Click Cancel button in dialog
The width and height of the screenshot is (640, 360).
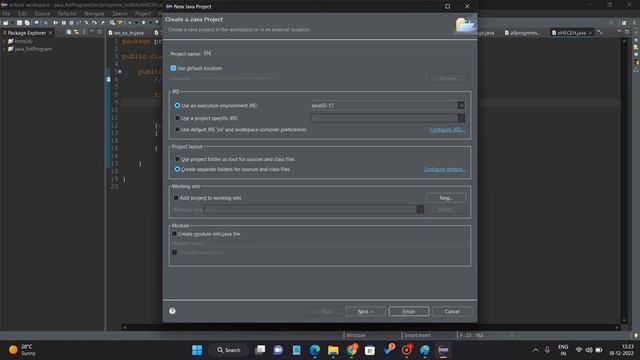(x=452, y=311)
